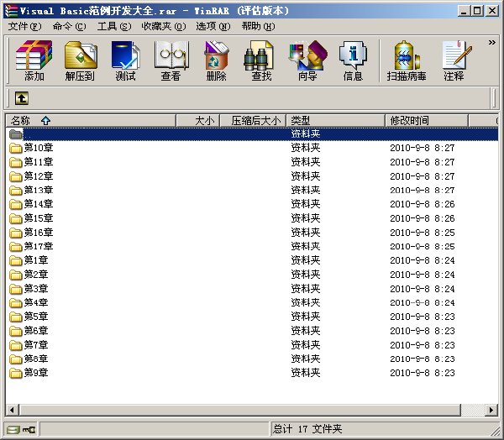
Task: Sort by 名称 column header
Action: [x=91, y=121]
